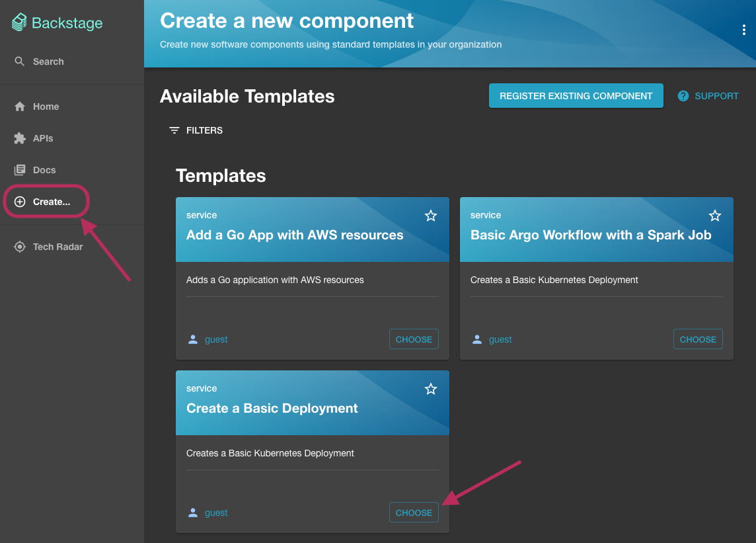This screenshot has width=756, height=543.
Task: Favorite the Basic Argo Workflow template
Action: click(x=715, y=216)
